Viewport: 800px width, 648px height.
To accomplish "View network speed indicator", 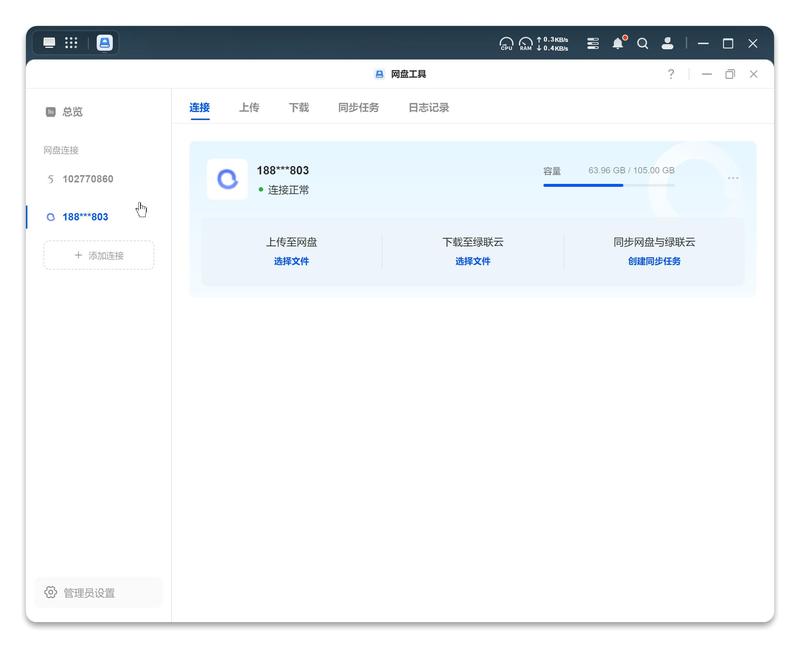I will pyautogui.click(x=553, y=44).
